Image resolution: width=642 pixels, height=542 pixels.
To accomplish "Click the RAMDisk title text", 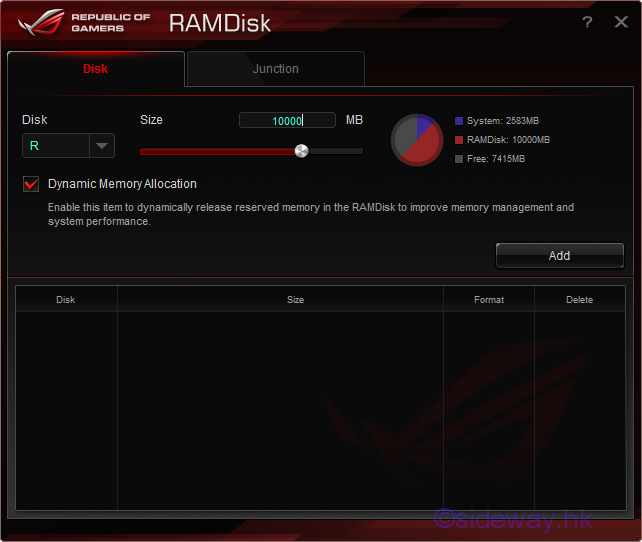I will (x=220, y=23).
